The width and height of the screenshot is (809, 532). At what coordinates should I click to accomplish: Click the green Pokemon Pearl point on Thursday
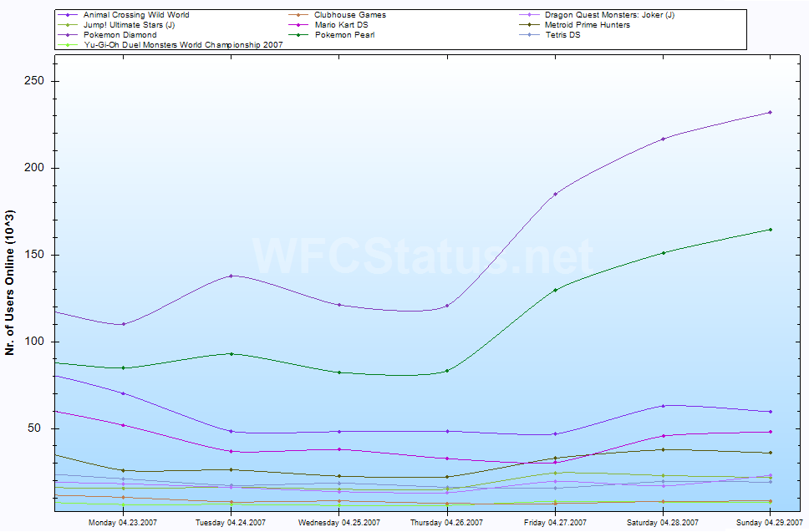coord(447,371)
